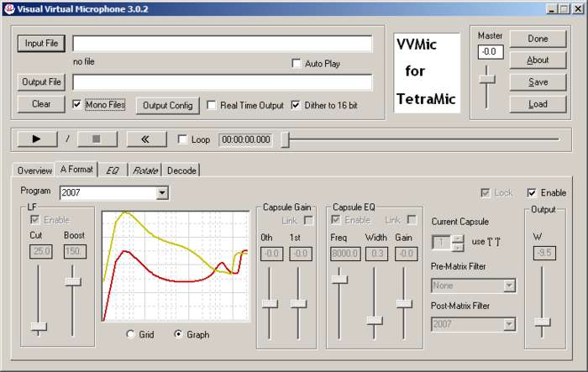The image size is (588, 372).
Task: Enable Real Time Output checkbox
Action: click(212, 105)
